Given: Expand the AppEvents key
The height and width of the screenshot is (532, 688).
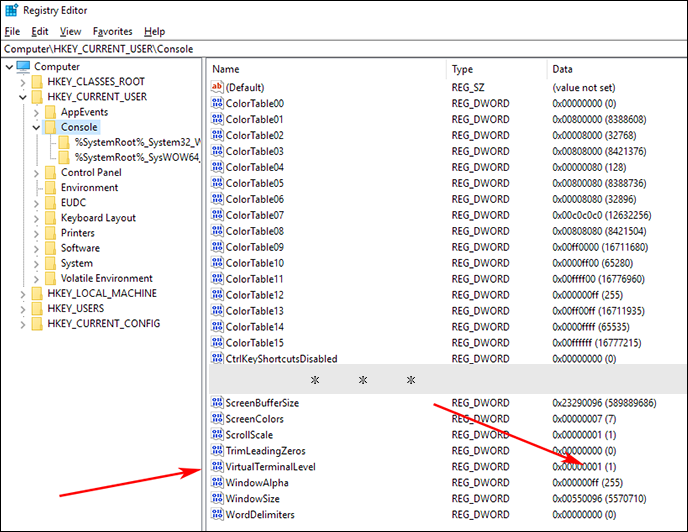Looking at the screenshot, I should (36, 112).
